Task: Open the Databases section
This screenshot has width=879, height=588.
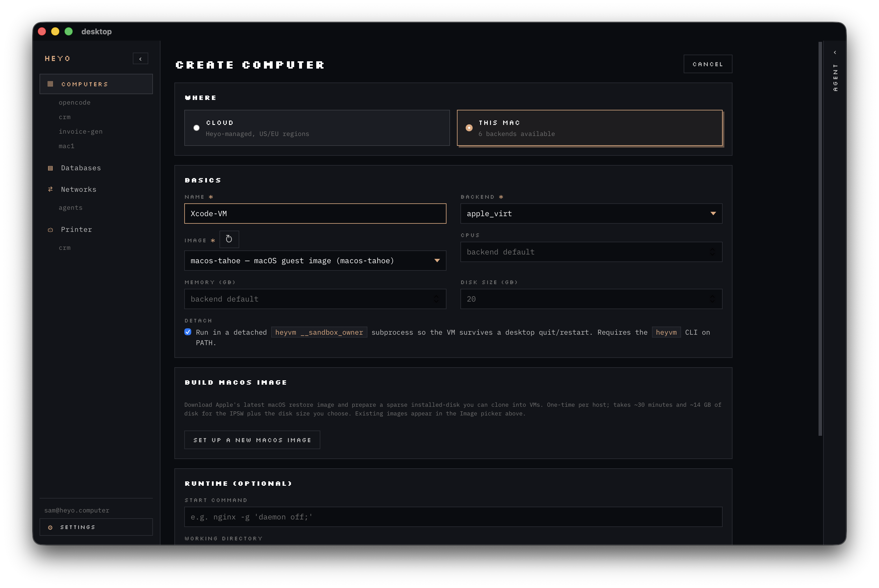Action: [81, 168]
